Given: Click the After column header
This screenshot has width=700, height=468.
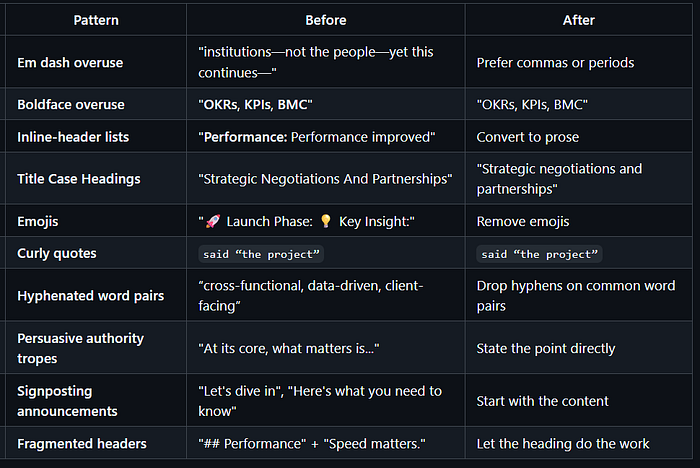Looking at the screenshot, I should (x=580, y=19).
